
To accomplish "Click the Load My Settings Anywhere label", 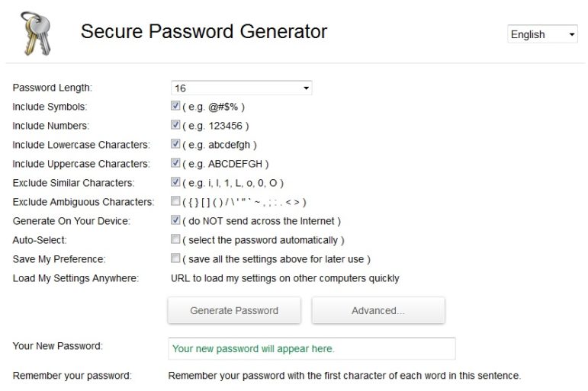I will tap(76, 278).
